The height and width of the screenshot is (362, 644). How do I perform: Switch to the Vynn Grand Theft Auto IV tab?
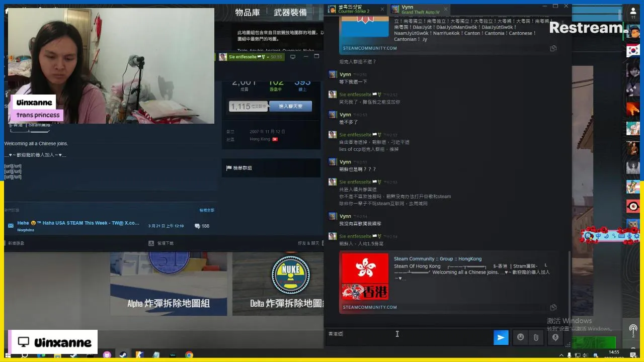pyautogui.click(x=420, y=10)
